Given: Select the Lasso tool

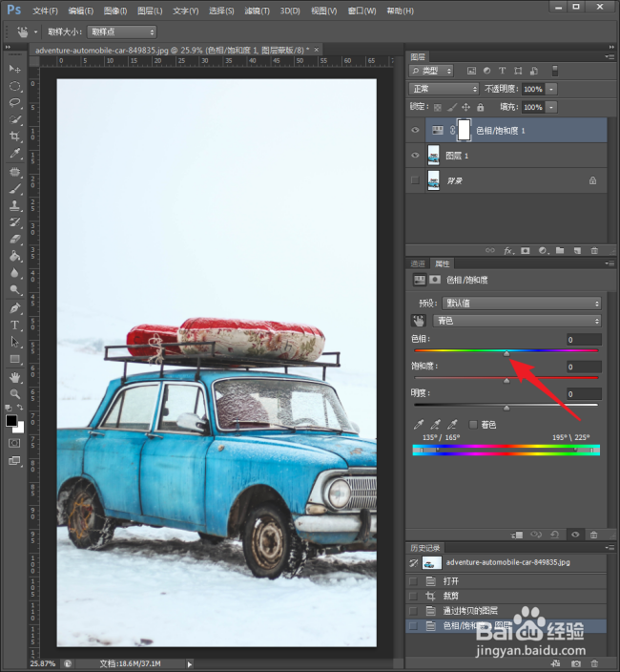Looking at the screenshot, I should [15, 102].
